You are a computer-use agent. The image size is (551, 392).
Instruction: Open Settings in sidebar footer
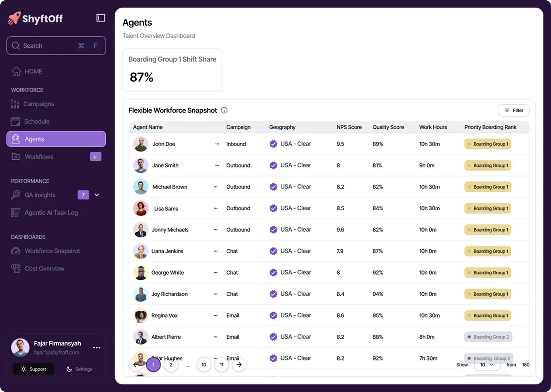79,369
